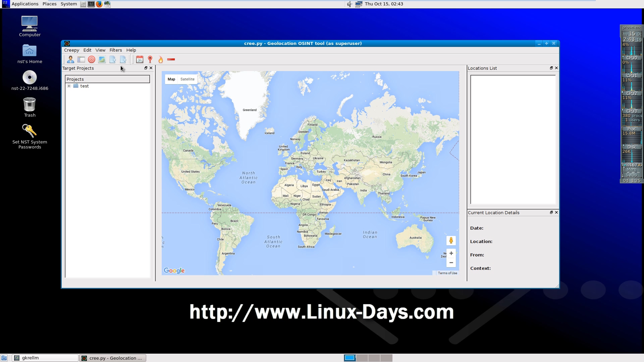Click the second export document arrow icon
The width and height of the screenshot is (644, 362).
(x=123, y=59)
